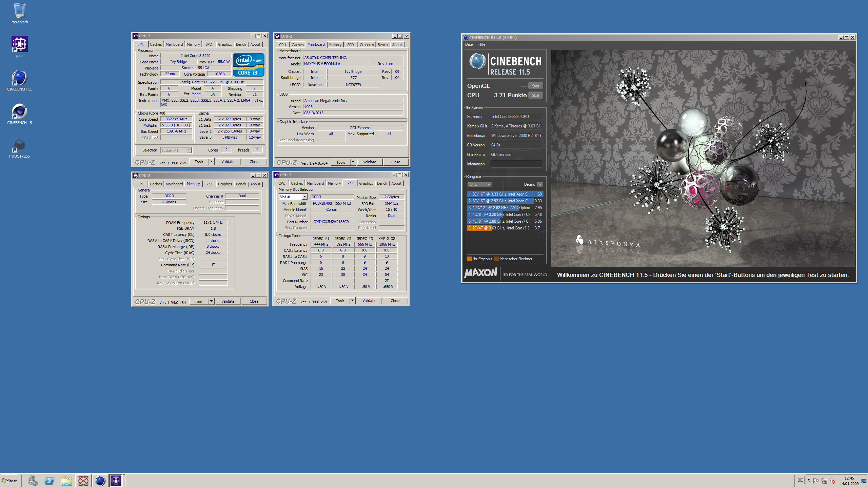Viewport: 868px width, 488px height.
Task: Select the CINEBENCH 15 desktop shortcut
Action: pos(19,114)
